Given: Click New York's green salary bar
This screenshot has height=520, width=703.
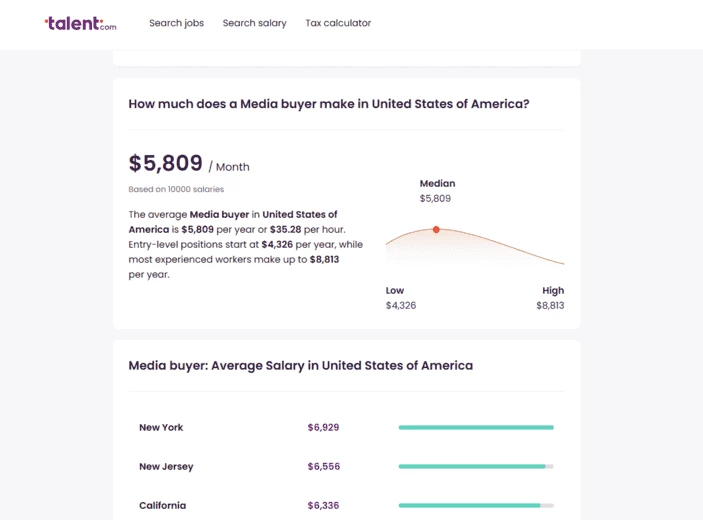Looking at the screenshot, I should (475, 427).
